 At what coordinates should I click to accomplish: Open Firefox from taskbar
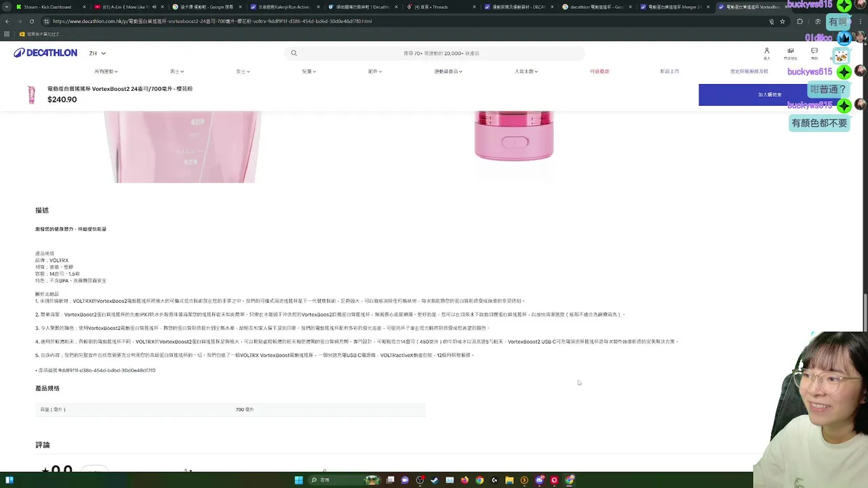pos(465,480)
